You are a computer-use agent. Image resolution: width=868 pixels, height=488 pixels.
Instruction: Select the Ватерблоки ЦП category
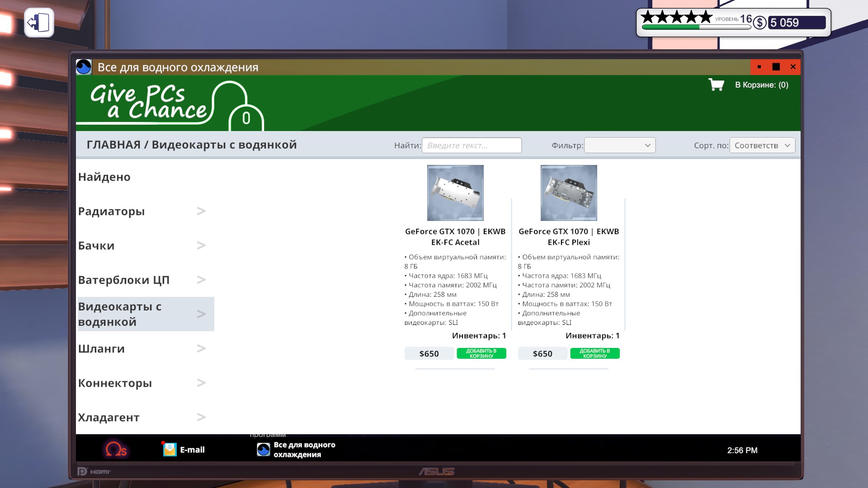coord(123,280)
